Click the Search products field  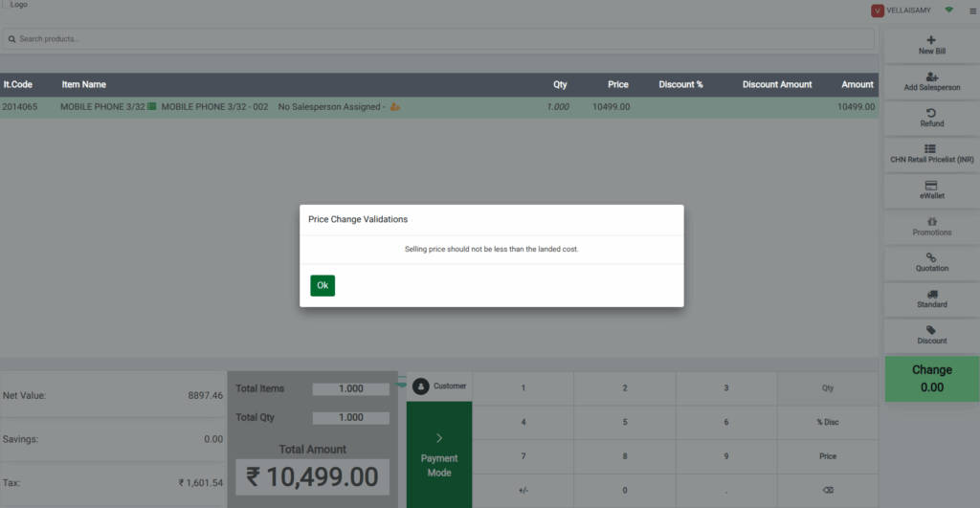click(x=438, y=38)
